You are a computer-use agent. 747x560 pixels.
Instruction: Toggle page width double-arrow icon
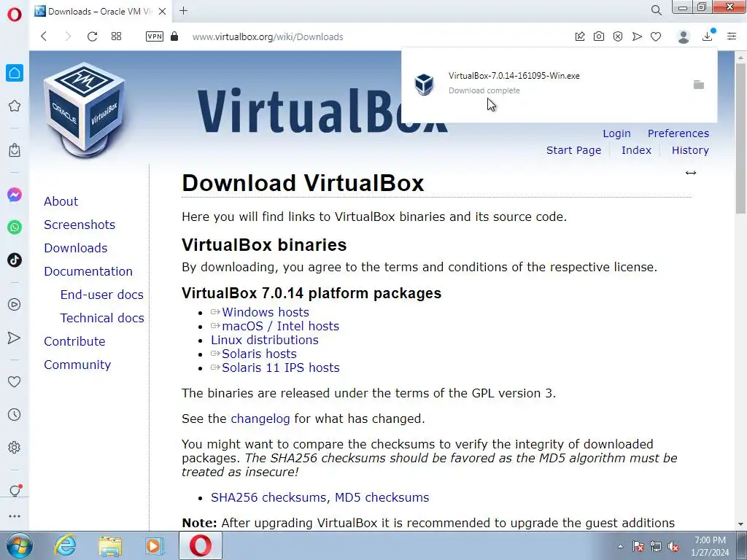pos(691,173)
